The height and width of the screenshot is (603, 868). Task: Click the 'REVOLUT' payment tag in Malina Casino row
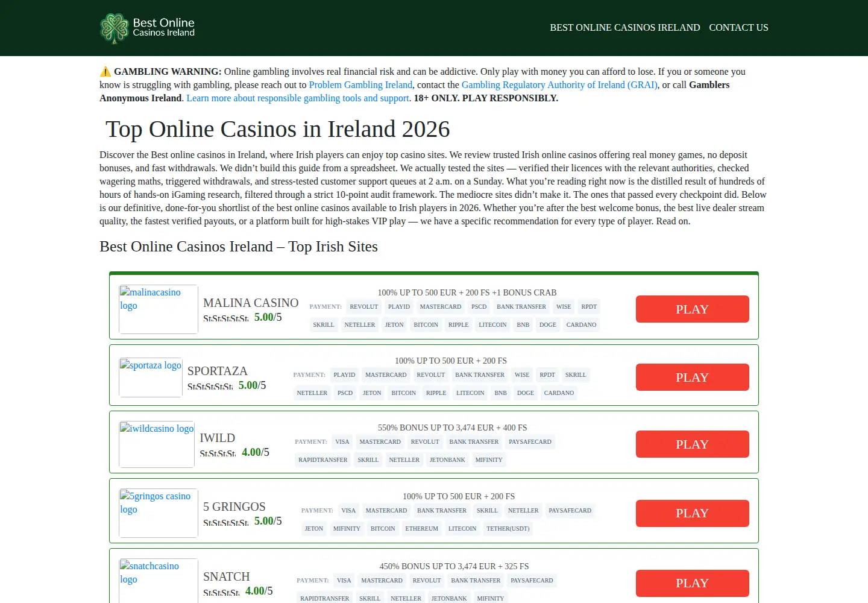coord(364,307)
